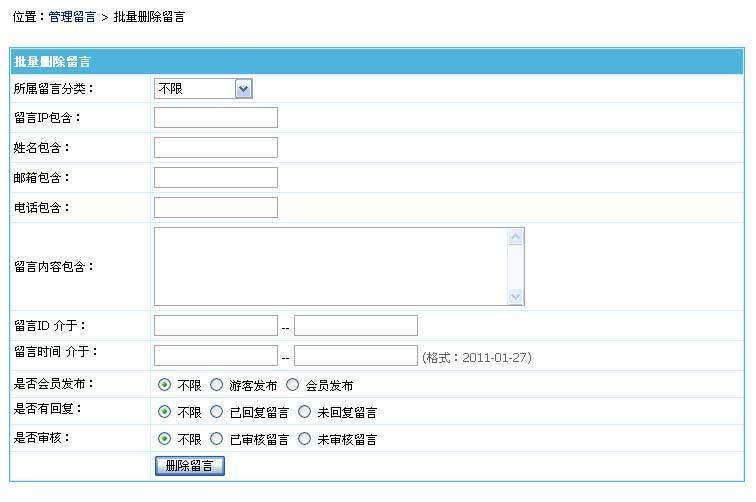Choose the 未审核留言 radio option
The image size is (756, 502).
(x=304, y=439)
